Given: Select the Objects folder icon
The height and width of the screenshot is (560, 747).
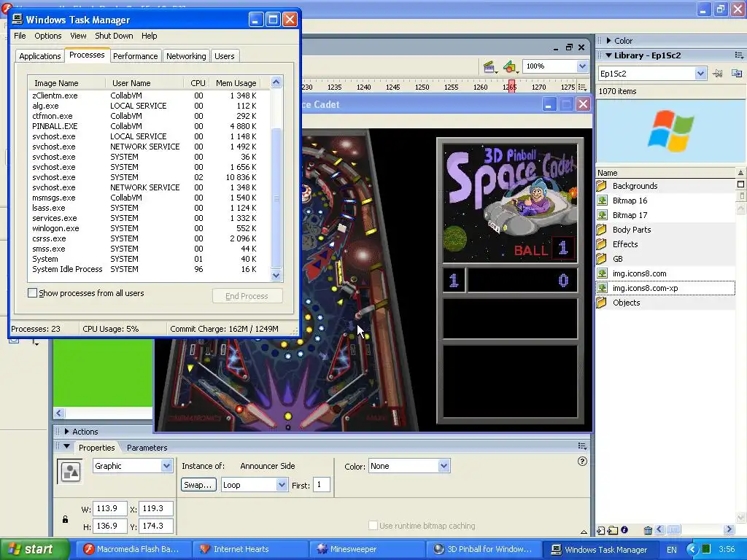Looking at the screenshot, I should [602, 303].
